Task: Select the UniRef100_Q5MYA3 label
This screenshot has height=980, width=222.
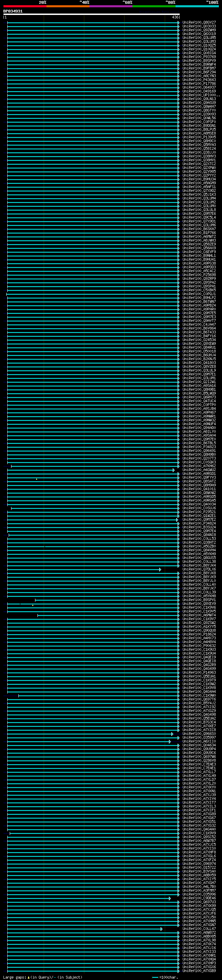Action: click(199, 145)
